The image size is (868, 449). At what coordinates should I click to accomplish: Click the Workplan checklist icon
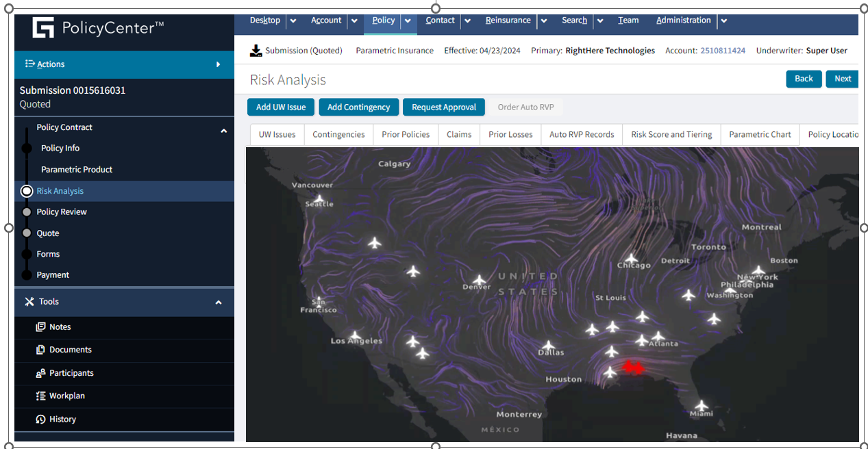(40, 396)
